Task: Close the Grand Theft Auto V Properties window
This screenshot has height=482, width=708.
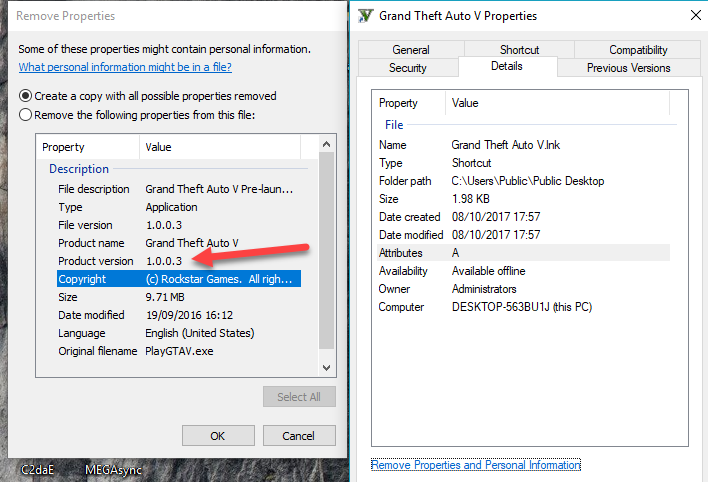Action: 696,15
